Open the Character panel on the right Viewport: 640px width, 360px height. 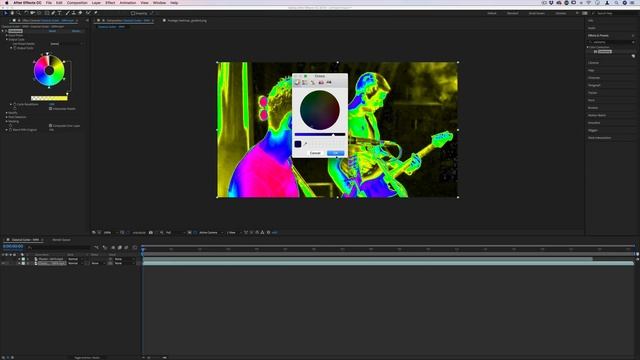click(x=594, y=78)
